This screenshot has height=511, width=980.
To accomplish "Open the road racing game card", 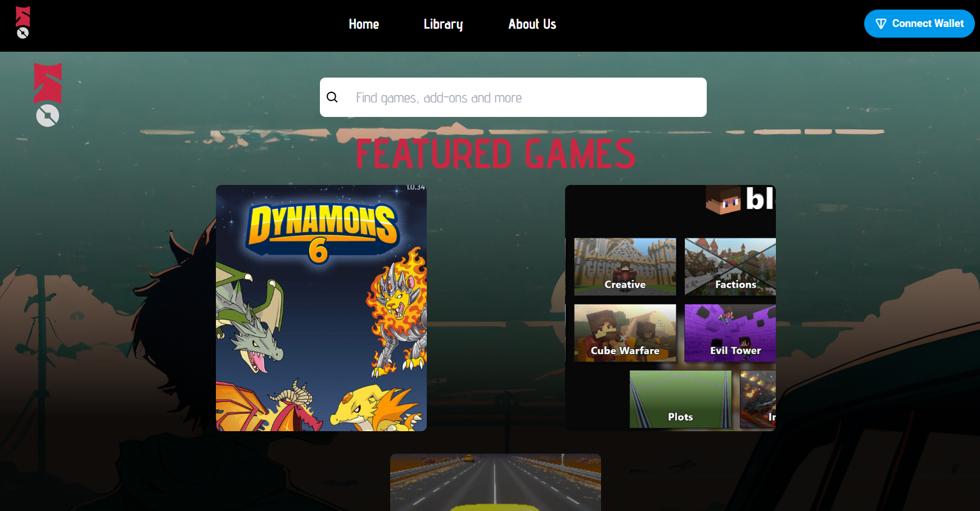I will 495,482.
